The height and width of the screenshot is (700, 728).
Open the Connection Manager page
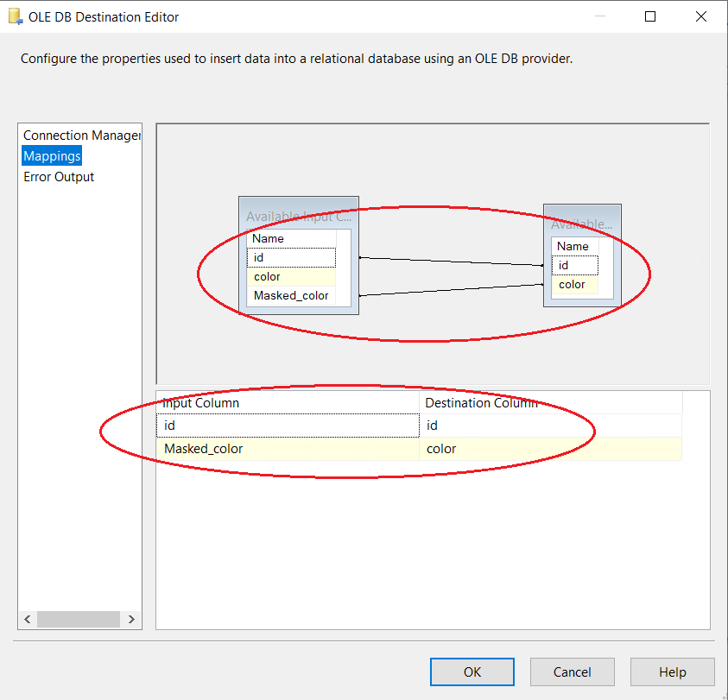pos(81,136)
